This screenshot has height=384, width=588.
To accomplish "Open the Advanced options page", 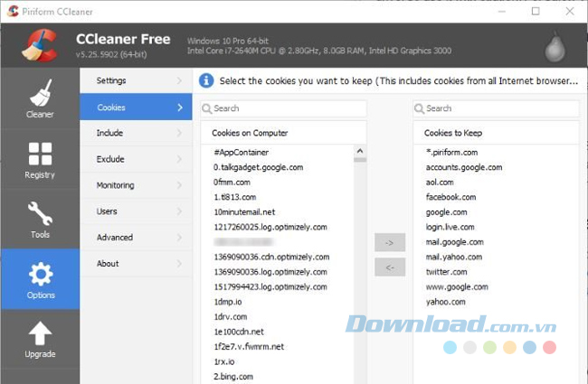I will pyautogui.click(x=136, y=238).
